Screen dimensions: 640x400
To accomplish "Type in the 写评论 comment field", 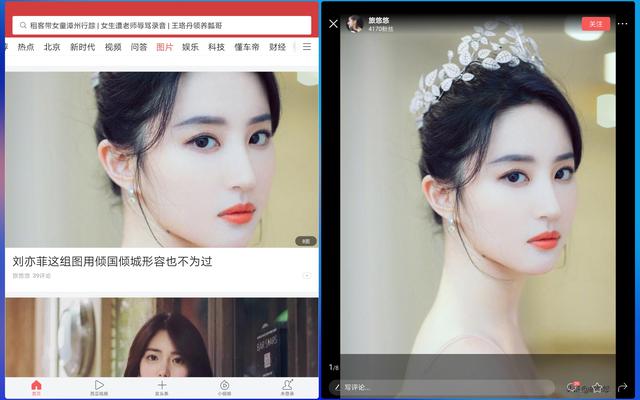I will (x=445, y=387).
